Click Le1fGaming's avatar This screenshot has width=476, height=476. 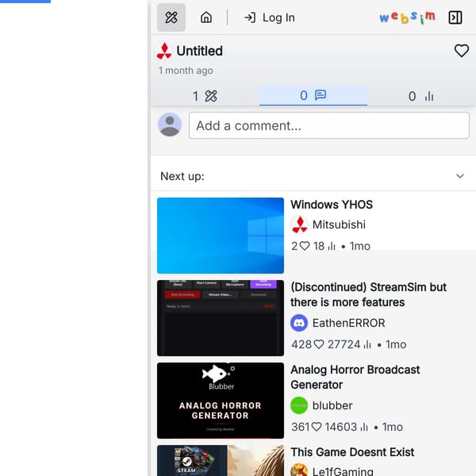299,470
